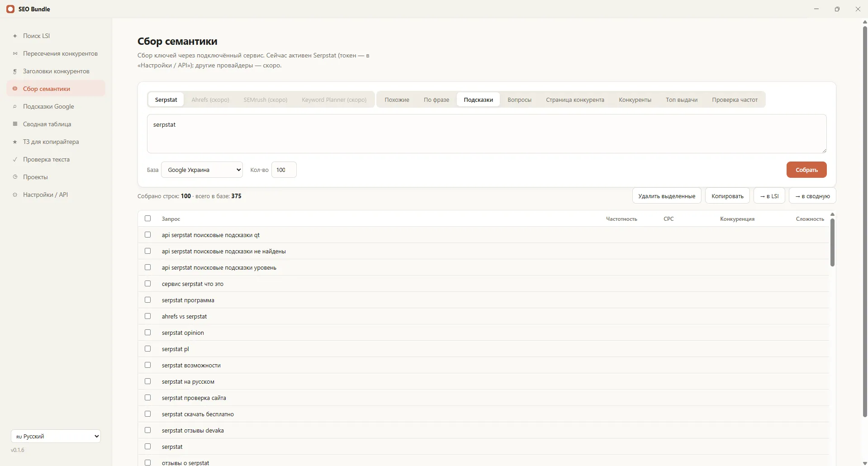Open the База database dropdown (Google Украина)
This screenshot has height=466, width=868.
click(x=202, y=170)
